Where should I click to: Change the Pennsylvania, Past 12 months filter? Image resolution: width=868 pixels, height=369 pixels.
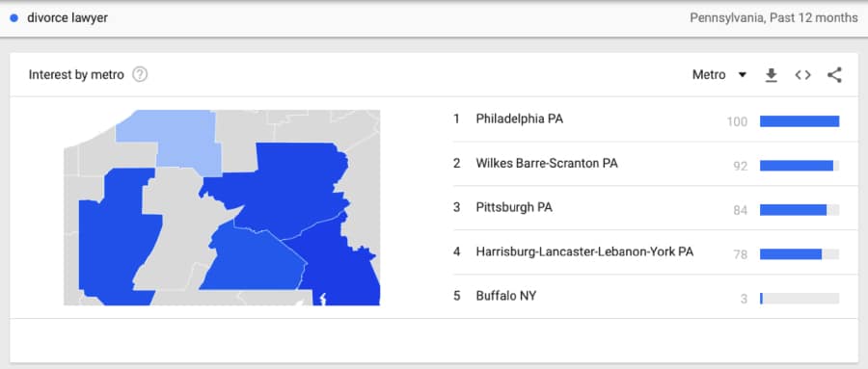pos(773,18)
